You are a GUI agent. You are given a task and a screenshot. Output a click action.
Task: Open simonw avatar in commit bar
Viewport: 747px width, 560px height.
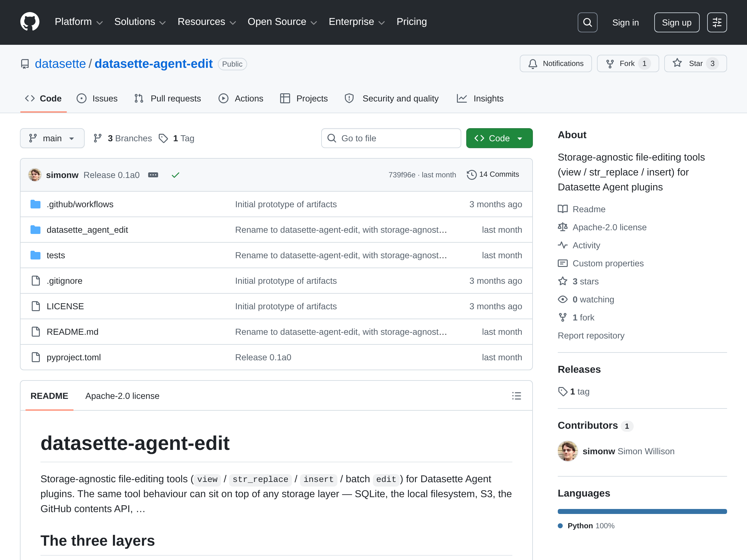tap(35, 175)
